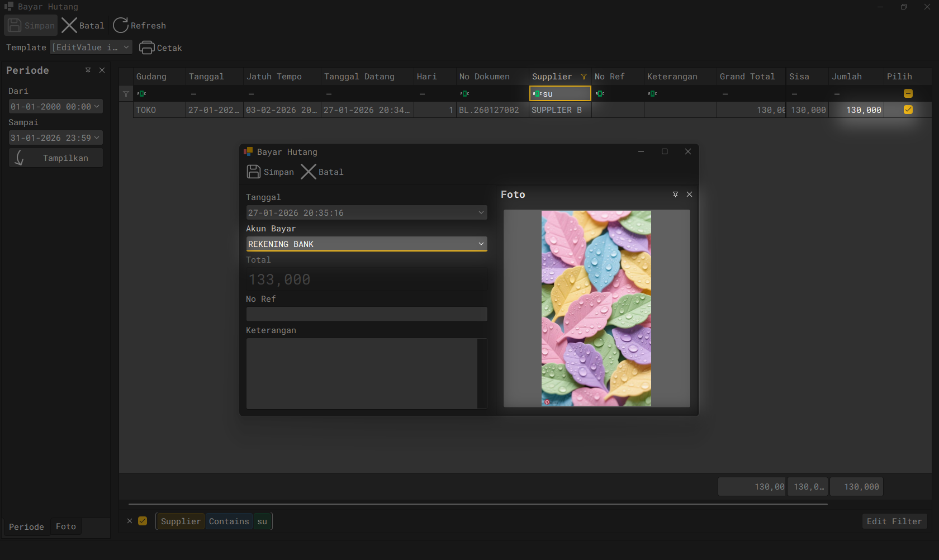This screenshot has width=939, height=560.
Task: Click the Simpan save icon in dialog
Action: click(254, 172)
